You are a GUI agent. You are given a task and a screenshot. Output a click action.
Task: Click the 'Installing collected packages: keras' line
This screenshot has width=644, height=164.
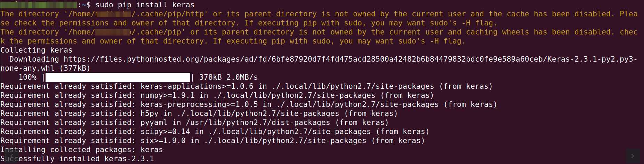(82, 150)
